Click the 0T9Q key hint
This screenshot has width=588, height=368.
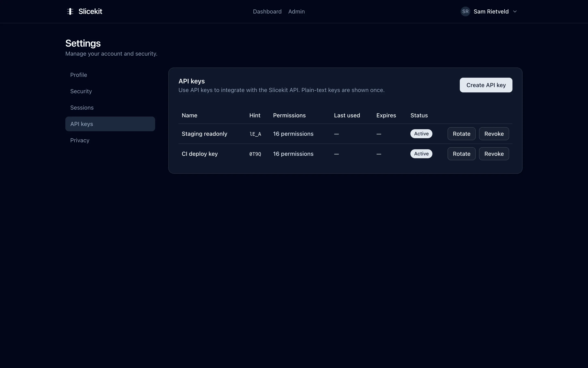coord(255,154)
